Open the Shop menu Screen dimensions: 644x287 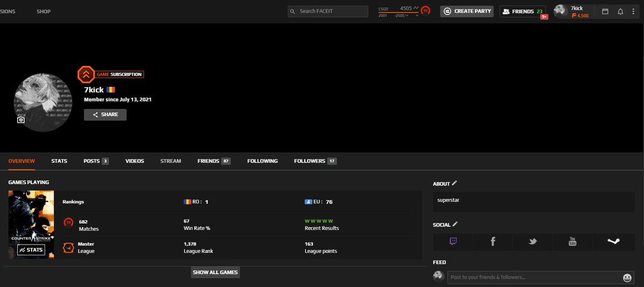[x=43, y=11]
